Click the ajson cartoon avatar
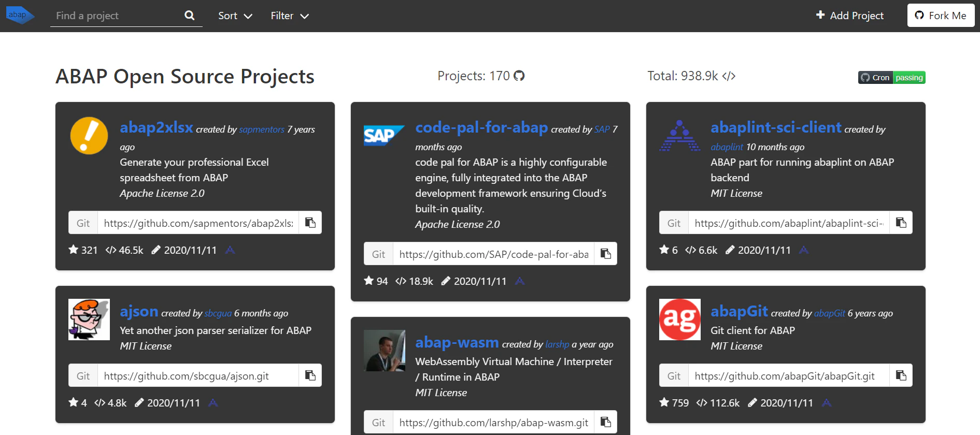 89,320
